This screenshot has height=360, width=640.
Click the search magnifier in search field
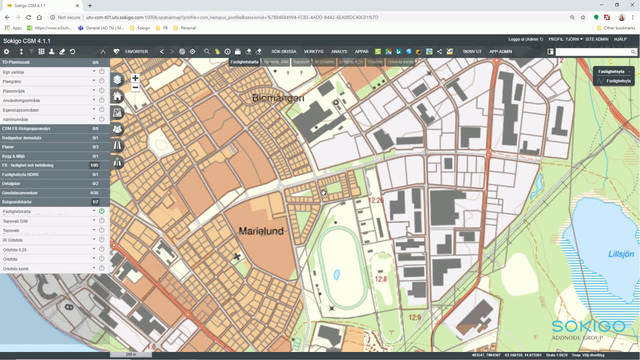[633, 52]
